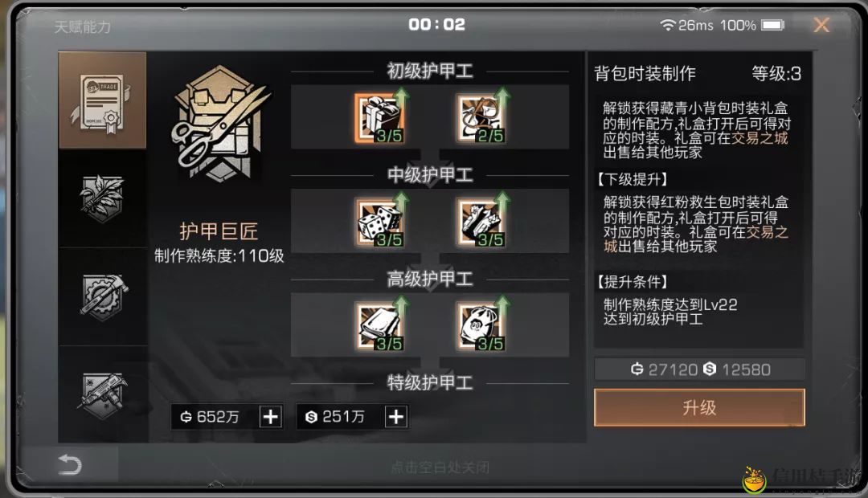Open the trade certificate talent tab
The height and width of the screenshot is (498, 868).
point(102,100)
